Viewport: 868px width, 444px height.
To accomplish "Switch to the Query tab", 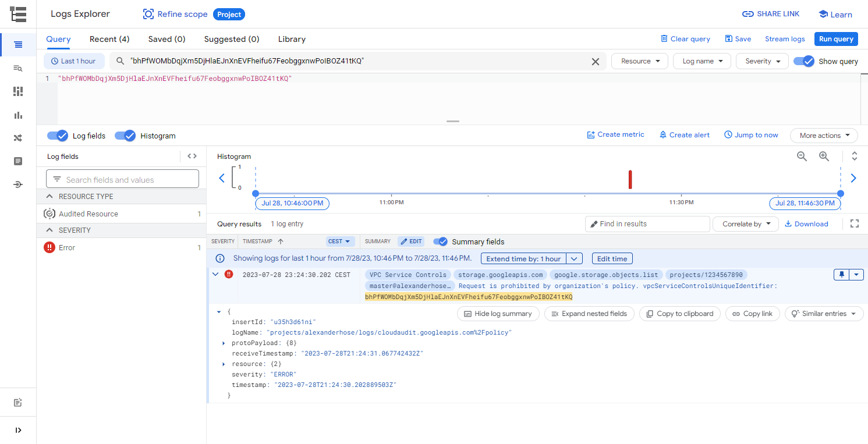I will click(x=58, y=39).
